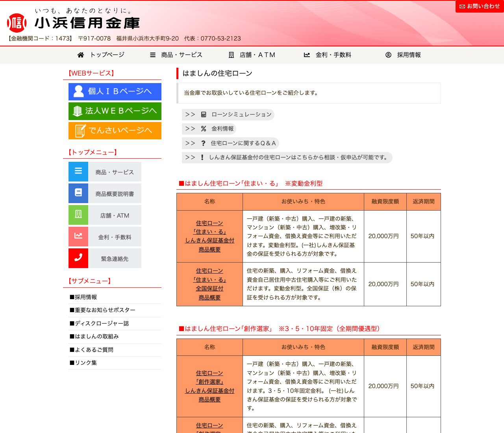Click the pink chart icon for 金利・手数料 sidebar

pyautogui.click(x=78, y=236)
